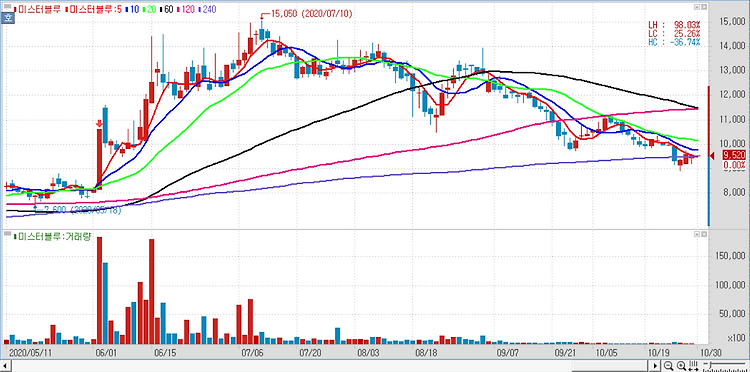Click the 10/05 date label
The image size is (750, 372).
click(607, 352)
